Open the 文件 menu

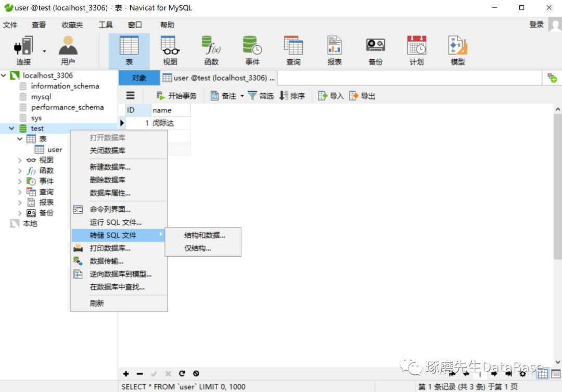10,25
